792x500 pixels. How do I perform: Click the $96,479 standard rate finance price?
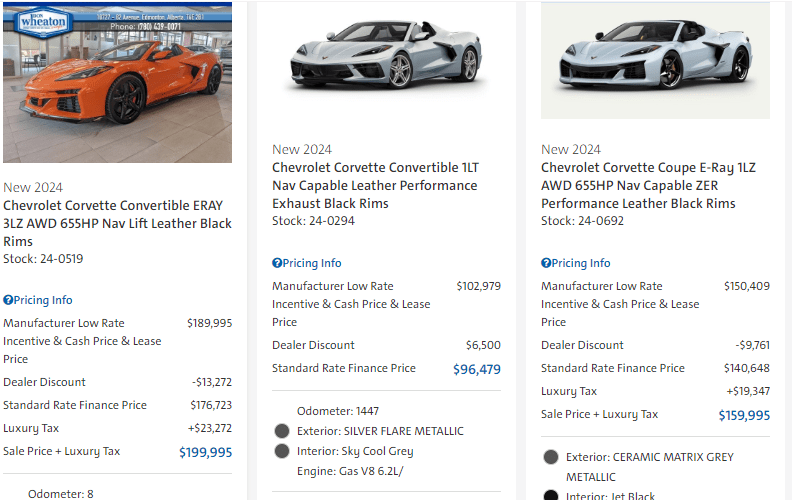[476, 369]
